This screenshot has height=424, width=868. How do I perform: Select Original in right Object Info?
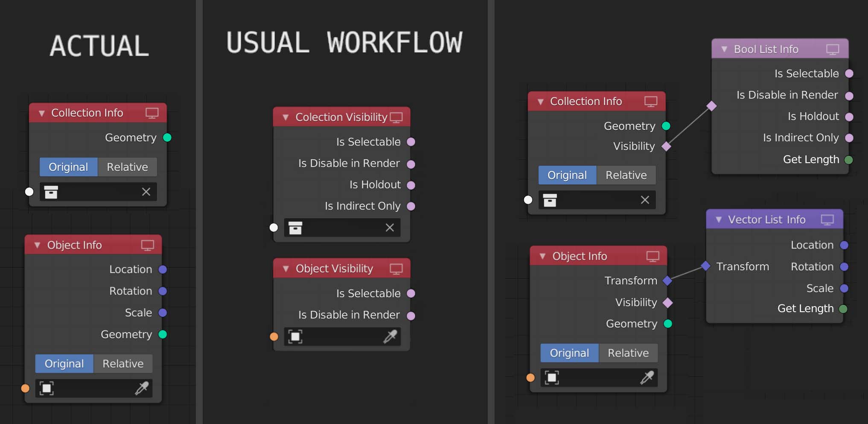(570, 353)
